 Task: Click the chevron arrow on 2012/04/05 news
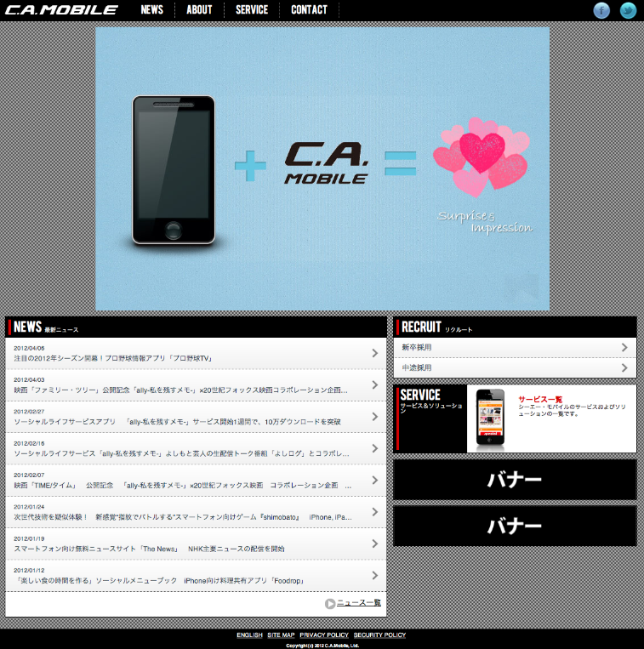[x=375, y=353]
